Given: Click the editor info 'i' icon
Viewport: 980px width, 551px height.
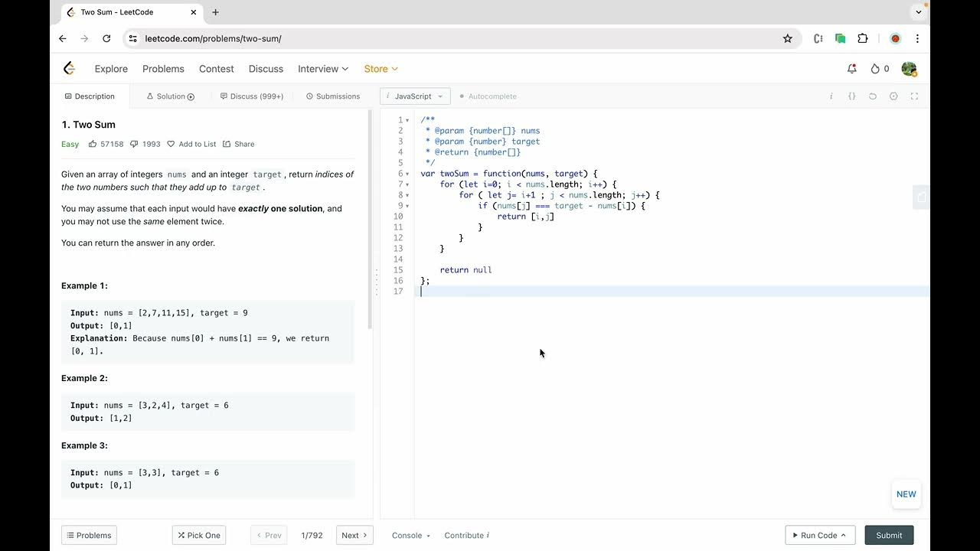Looking at the screenshot, I should (831, 96).
